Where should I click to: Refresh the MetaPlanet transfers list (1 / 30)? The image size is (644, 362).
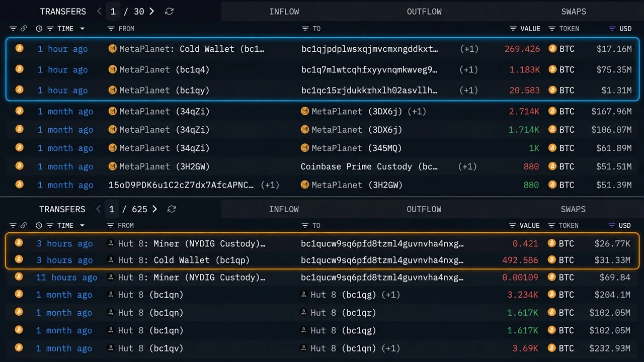point(169,11)
